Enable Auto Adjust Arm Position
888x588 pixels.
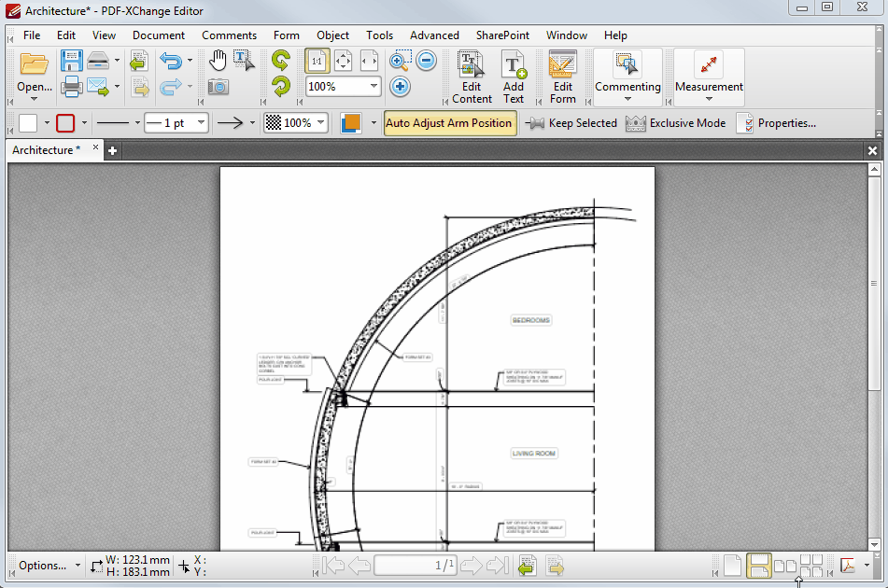(x=450, y=122)
